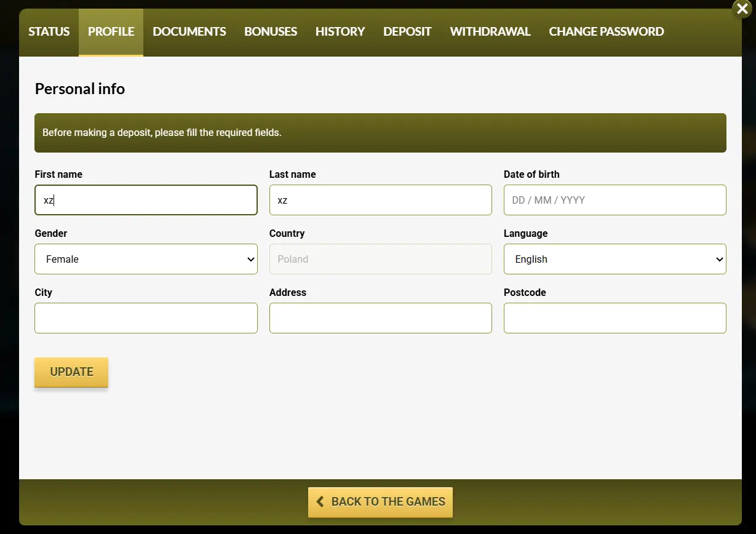The width and height of the screenshot is (756, 534).
Task: Click the Gender label
Action: (x=51, y=234)
